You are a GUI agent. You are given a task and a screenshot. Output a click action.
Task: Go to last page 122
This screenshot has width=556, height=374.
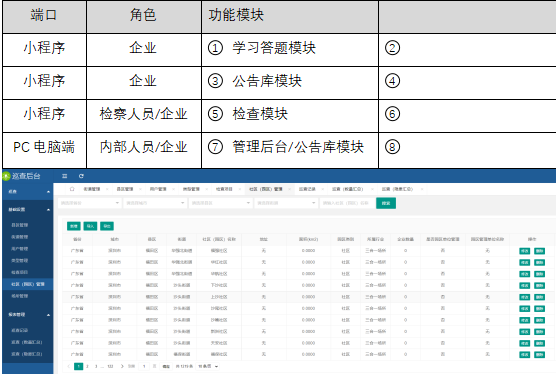[x=110, y=366]
